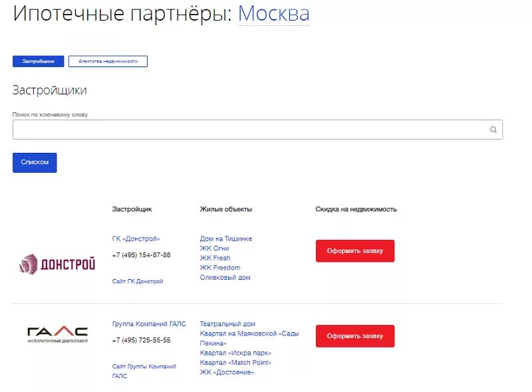Open the Театральный дом link
The image size is (532, 392).
click(227, 324)
